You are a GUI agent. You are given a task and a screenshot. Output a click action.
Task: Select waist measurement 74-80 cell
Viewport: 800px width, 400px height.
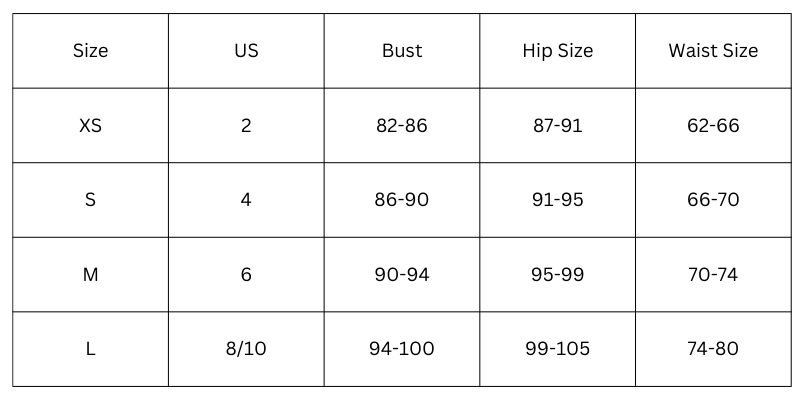coord(713,349)
